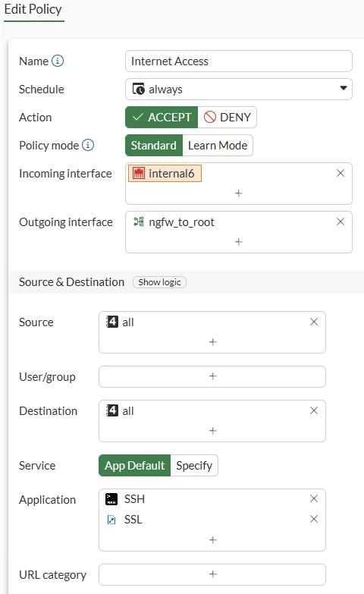Click the info icon next to Name
Screen dimensions: 364x594
tap(58, 61)
